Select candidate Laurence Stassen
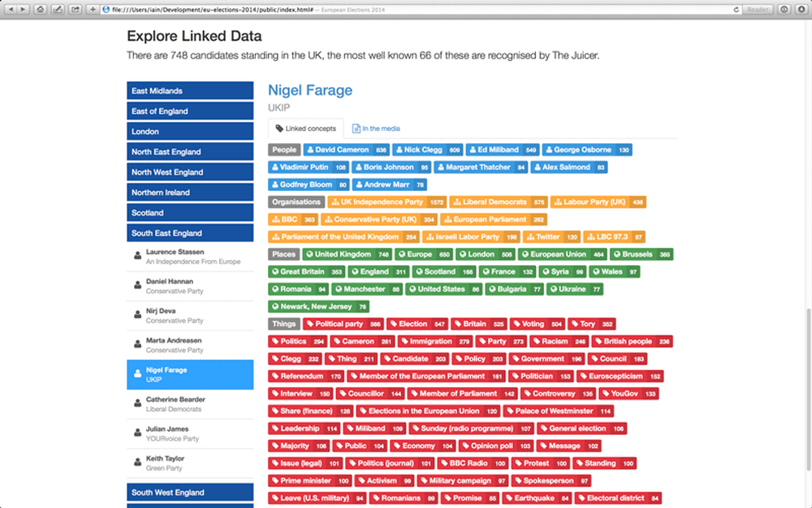Screen dimensions: 812x508 pos(190,256)
